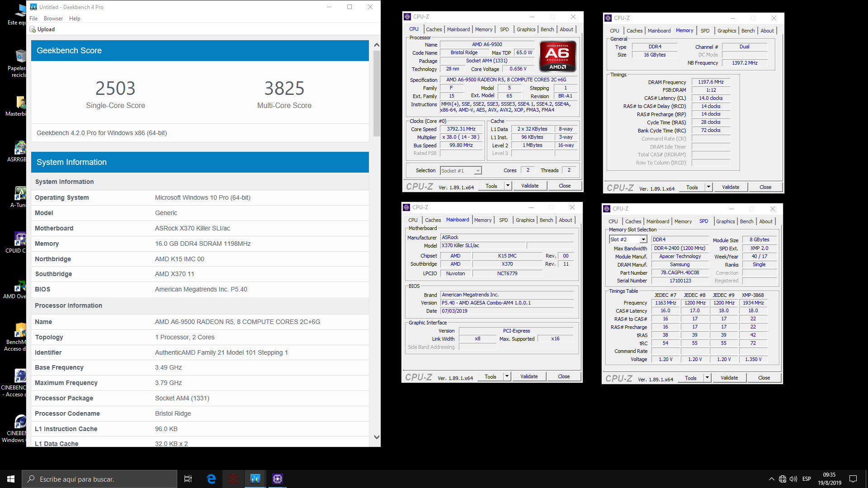Click Close button in bottom-right CPU-Z SPD window
This screenshot has height=488, width=868.
(764, 378)
